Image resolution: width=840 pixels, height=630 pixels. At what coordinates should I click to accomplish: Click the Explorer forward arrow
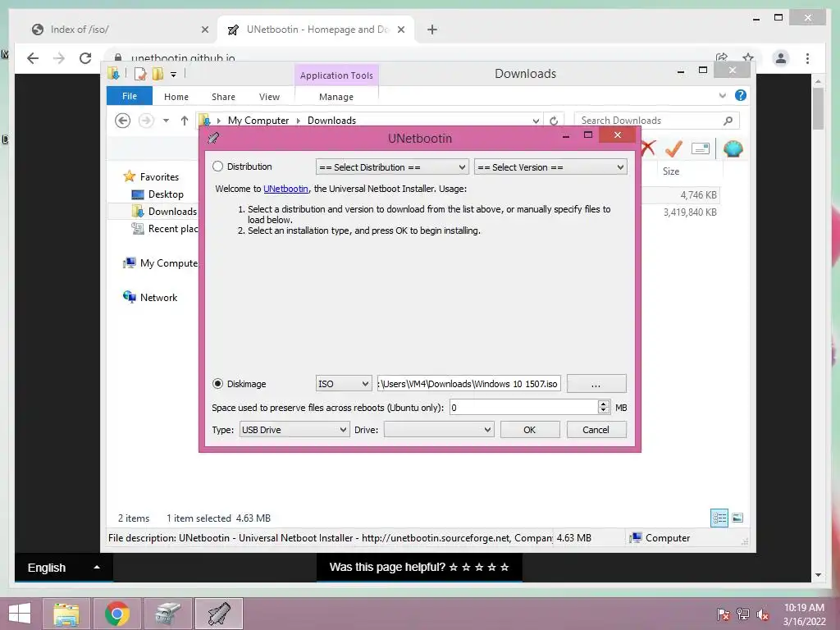[146, 121]
